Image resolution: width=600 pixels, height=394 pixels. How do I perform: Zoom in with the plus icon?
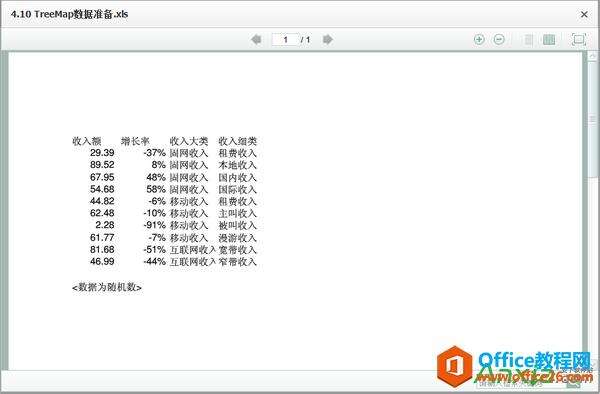pos(479,39)
